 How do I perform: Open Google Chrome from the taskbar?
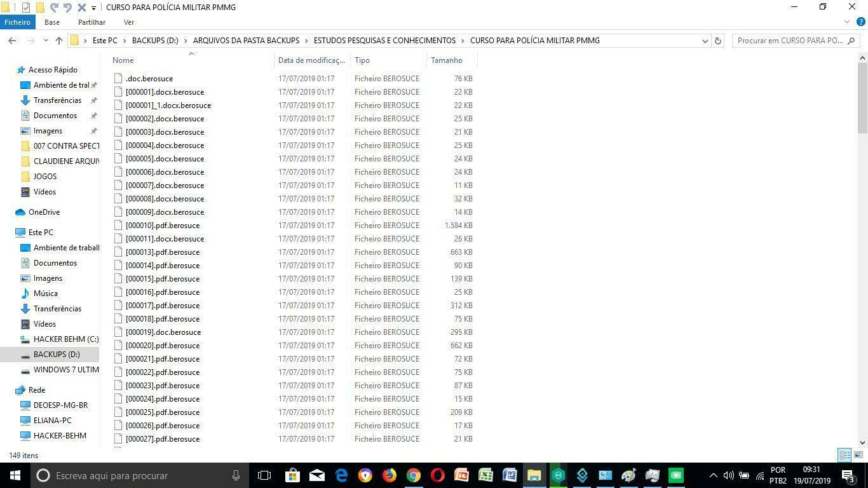(x=414, y=475)
